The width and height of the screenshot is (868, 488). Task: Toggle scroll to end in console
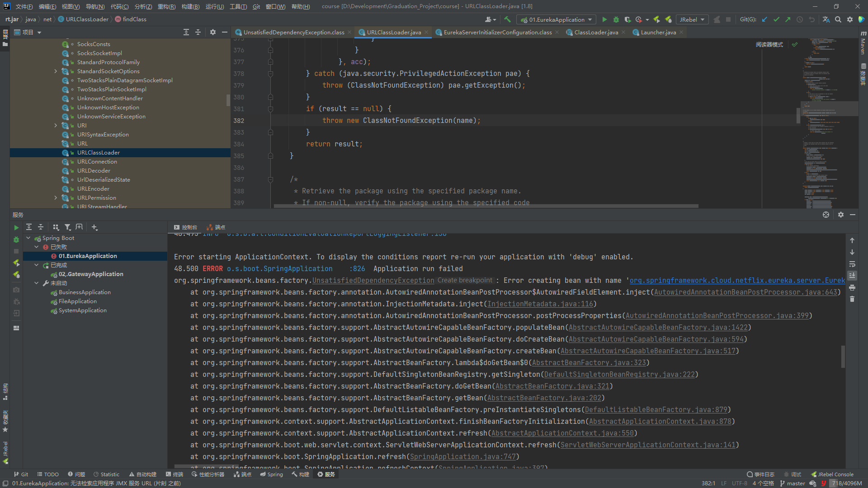852,276
